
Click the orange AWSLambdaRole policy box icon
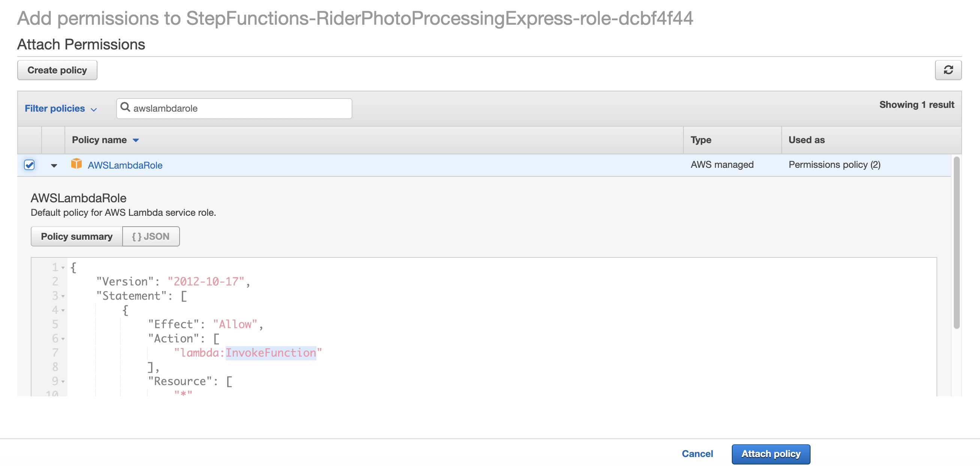coord(76,164)
